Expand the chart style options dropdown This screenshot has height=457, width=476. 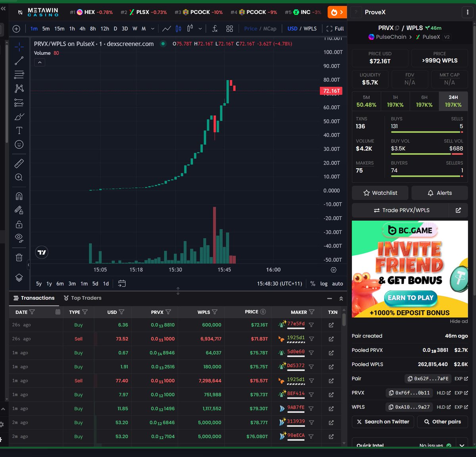click(x=200, y=29)
